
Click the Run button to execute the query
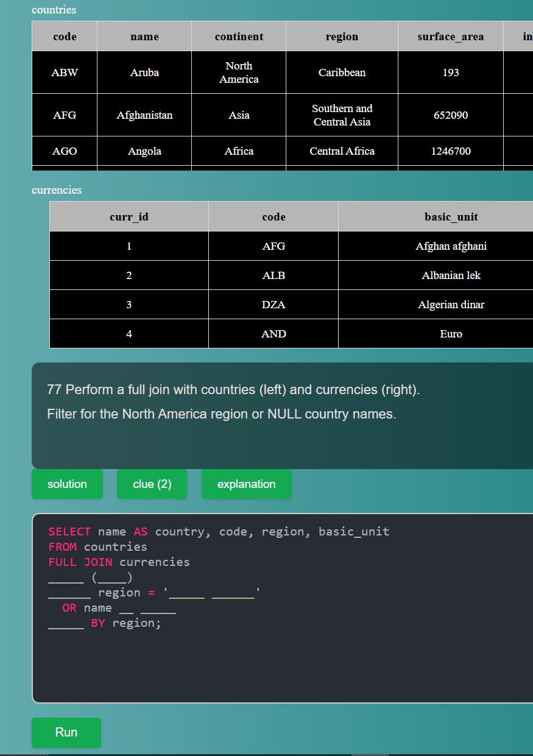66,732
